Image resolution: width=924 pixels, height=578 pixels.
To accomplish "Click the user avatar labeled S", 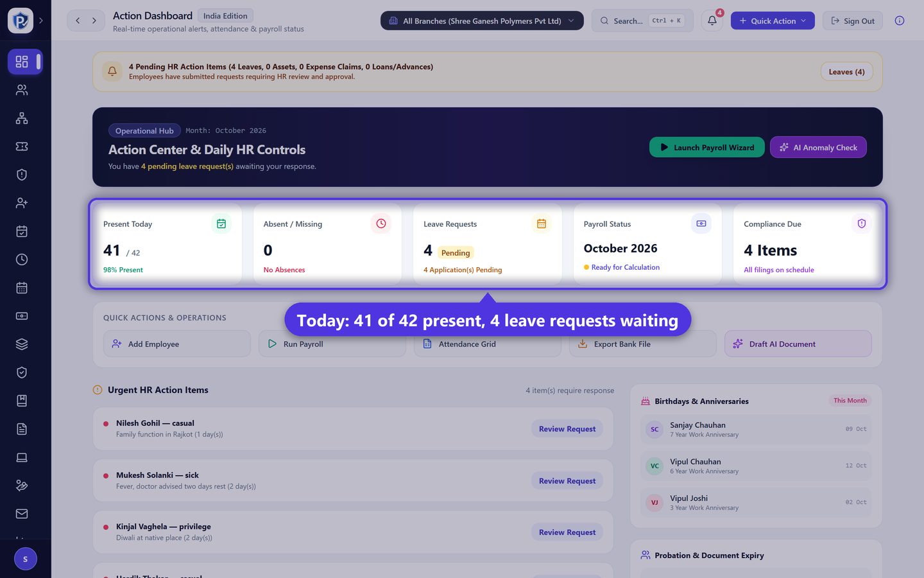I will [x=25, y=559].
